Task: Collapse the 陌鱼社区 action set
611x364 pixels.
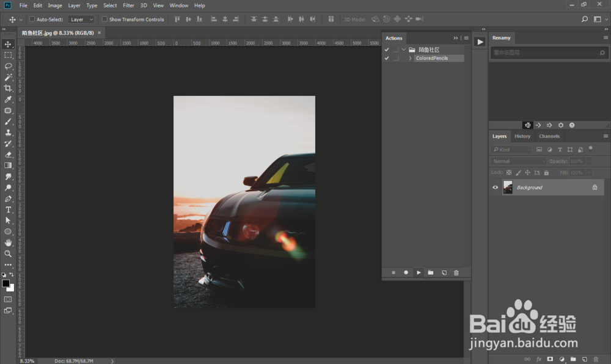Action: (404, 50)
